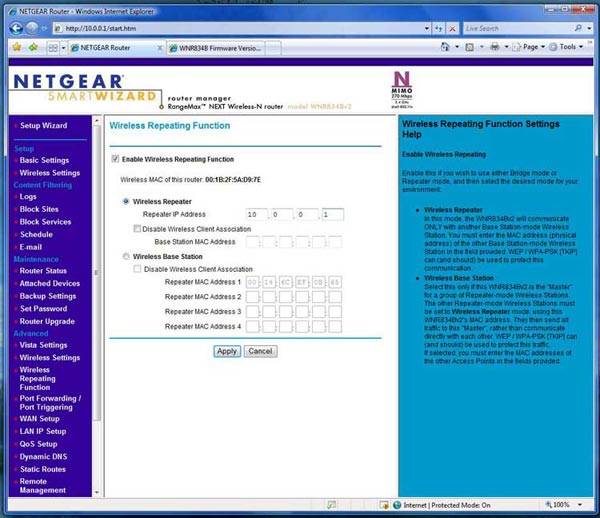This screenshot has width=600, height=518.
Task: Toggle Enable Wireless Repeating Function checkbox
Action: click(115, 159)
